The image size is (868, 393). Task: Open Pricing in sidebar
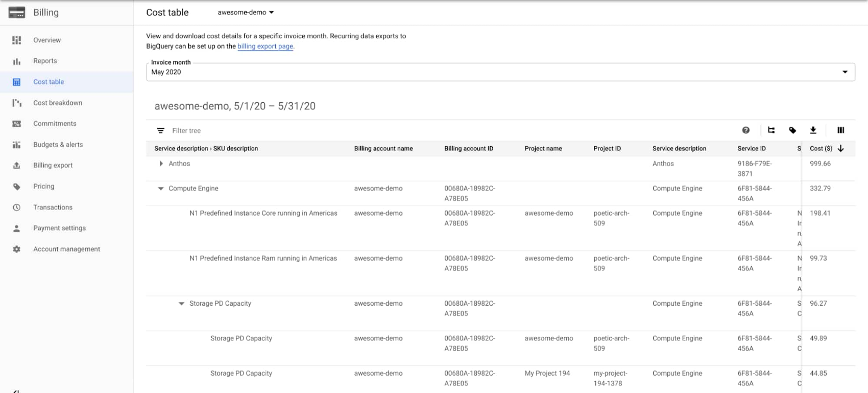pyautogui.click(x=43, y=187)
